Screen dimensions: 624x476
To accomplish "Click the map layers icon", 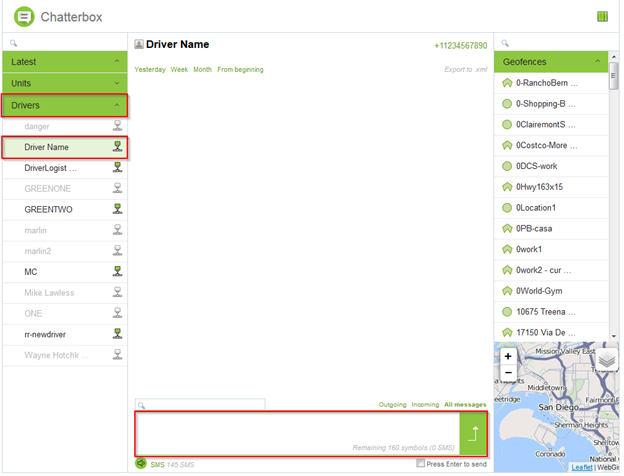I will coord(607,361).
